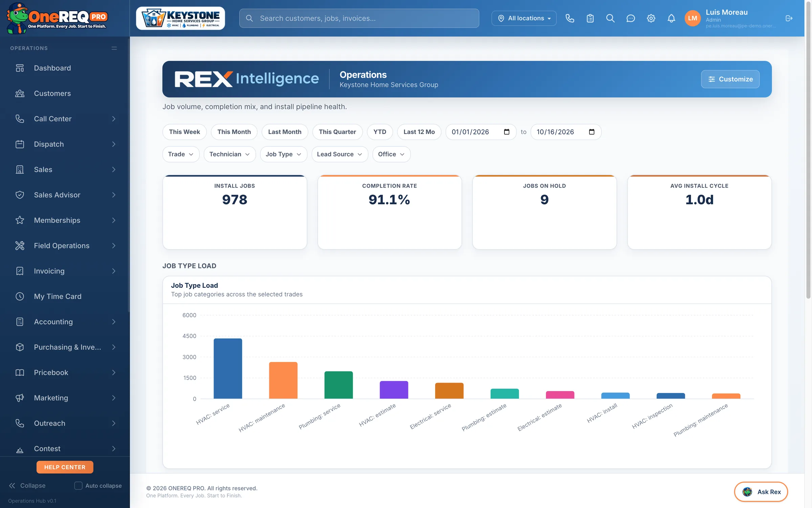
Task: Click the logout icon next to Luis Moreau
Action: [x=789, y=18]
